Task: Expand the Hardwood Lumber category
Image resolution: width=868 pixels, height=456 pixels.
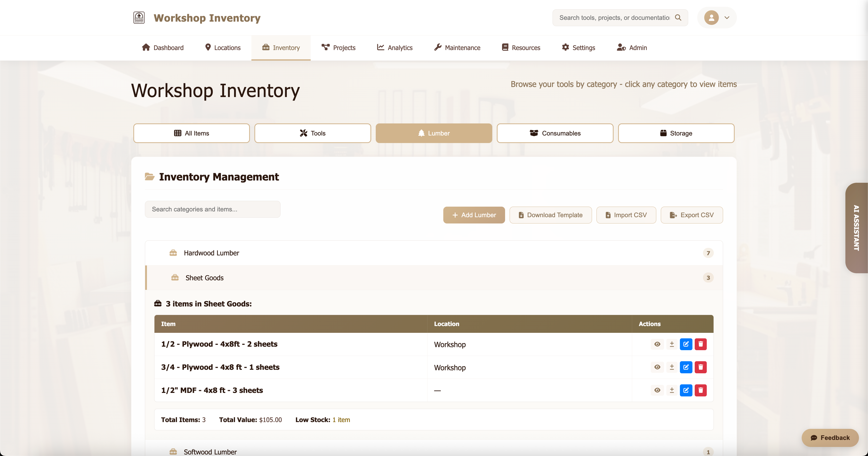Action: coord(211,253)
